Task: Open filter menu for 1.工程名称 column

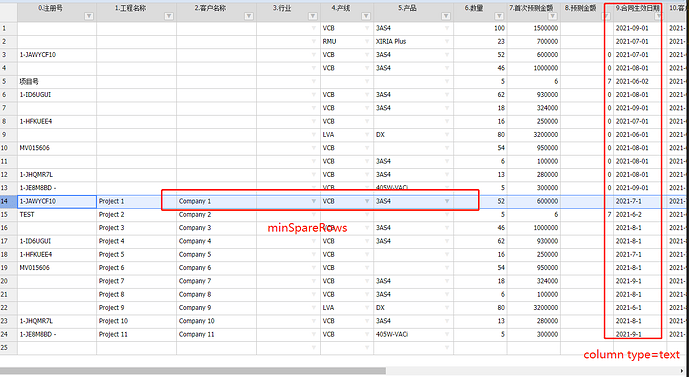Action: tap(169, 16)
